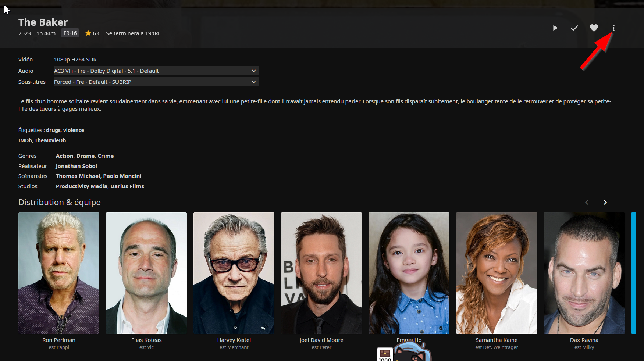This screenshot has width=644, height=361.
Task: Open the Sous-titres subtitle dropdown
Action: tap(156, 82)
